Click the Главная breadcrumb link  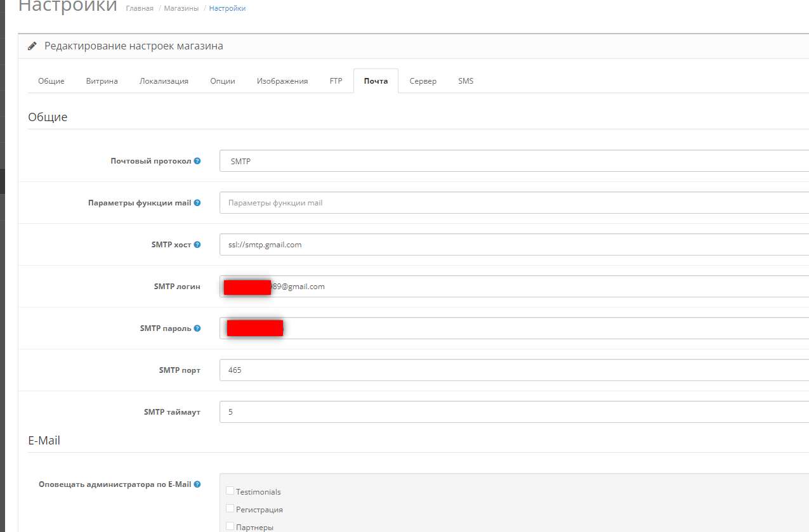140,8
